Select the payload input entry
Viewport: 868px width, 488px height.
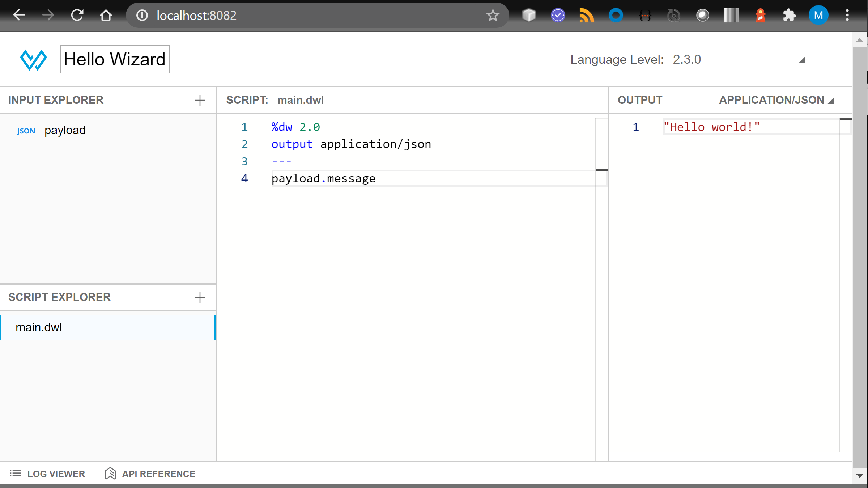(65, 130)
